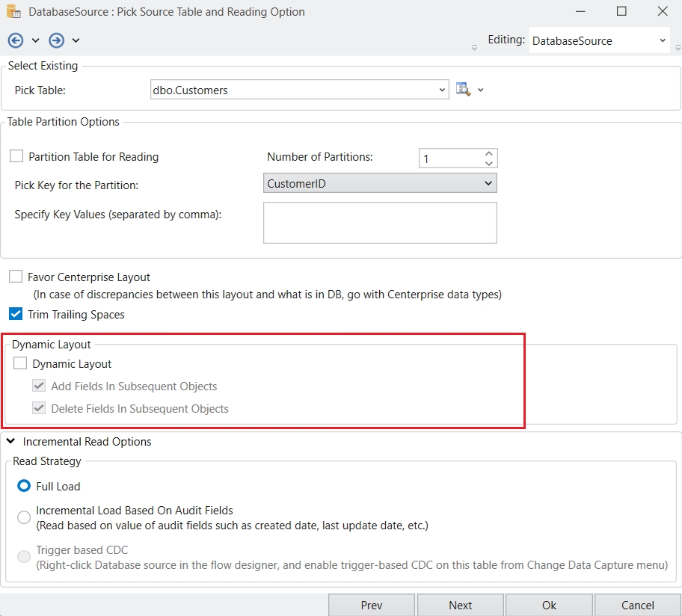
Task: Open dropdown arrow next to back button
Action: (35, 40)
